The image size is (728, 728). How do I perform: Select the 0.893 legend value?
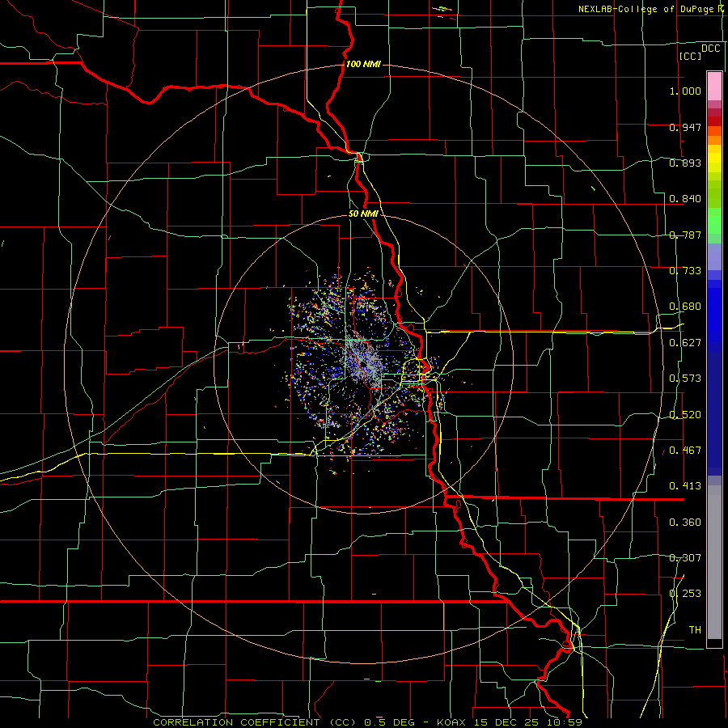click(685, 163)
